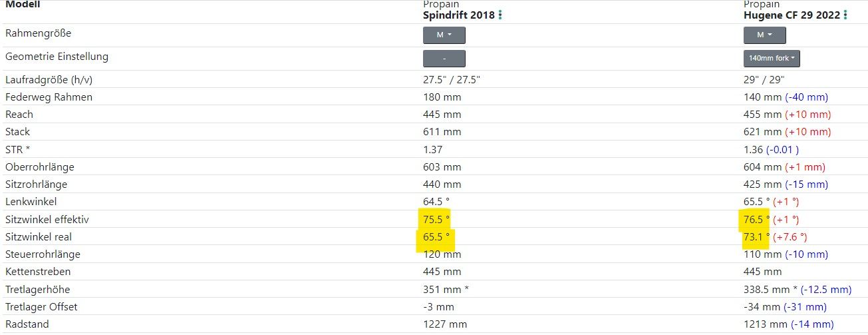The width and height of the screenshot is (868, 335).
Task: Select the Rahmengröße row label
Action: pyautogui.click(x=38, y=33)
